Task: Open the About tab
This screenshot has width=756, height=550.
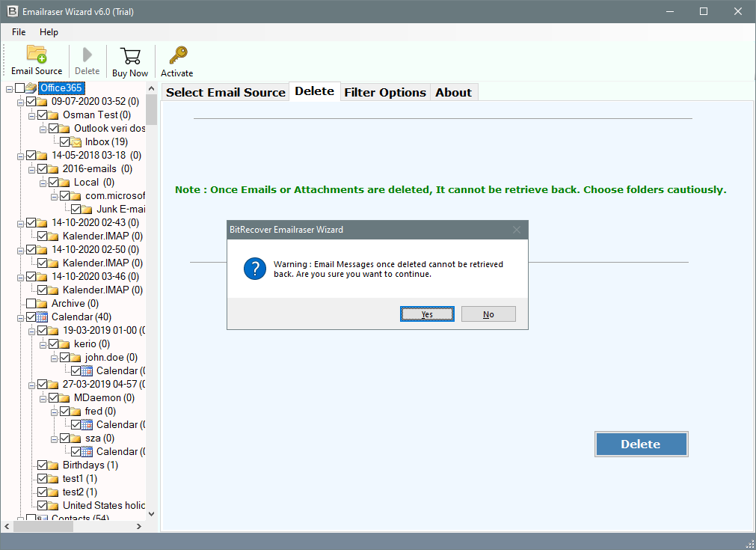Action: [x=454, y=92]
